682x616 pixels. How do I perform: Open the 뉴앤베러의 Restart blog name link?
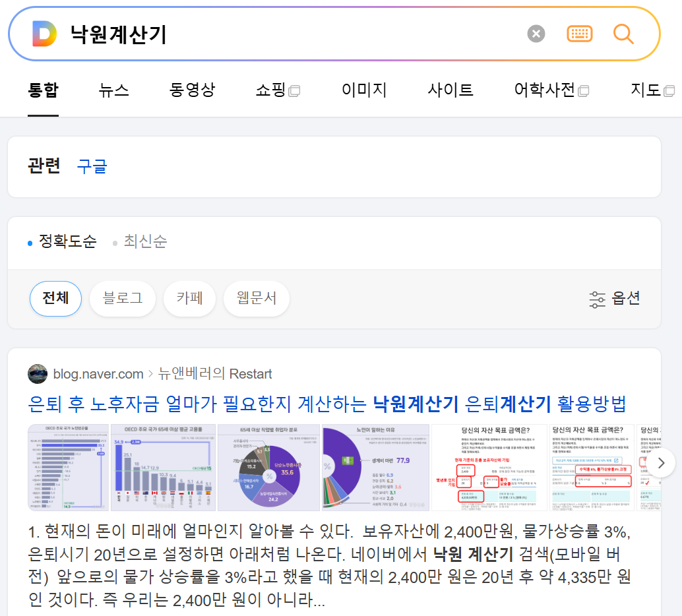pyautogui.click(x=215, y=374)
